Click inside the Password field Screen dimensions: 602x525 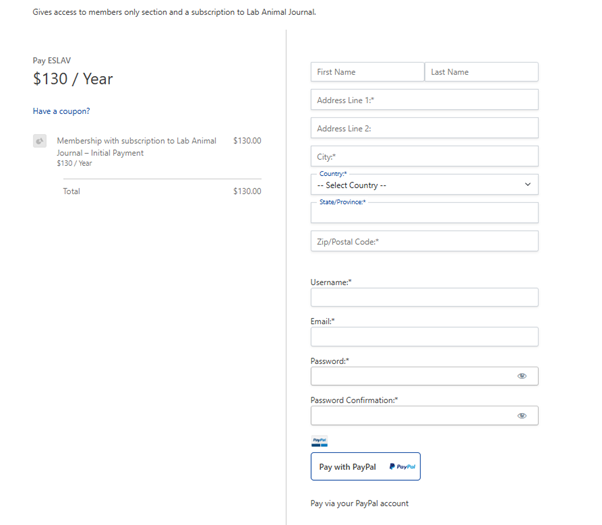pyautogui.click(x=410, y=376)
